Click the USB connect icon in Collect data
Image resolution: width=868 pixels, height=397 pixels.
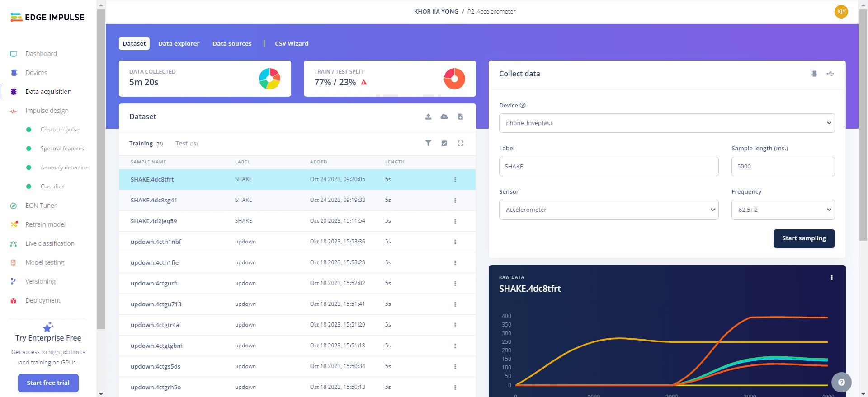coord(830,74)
